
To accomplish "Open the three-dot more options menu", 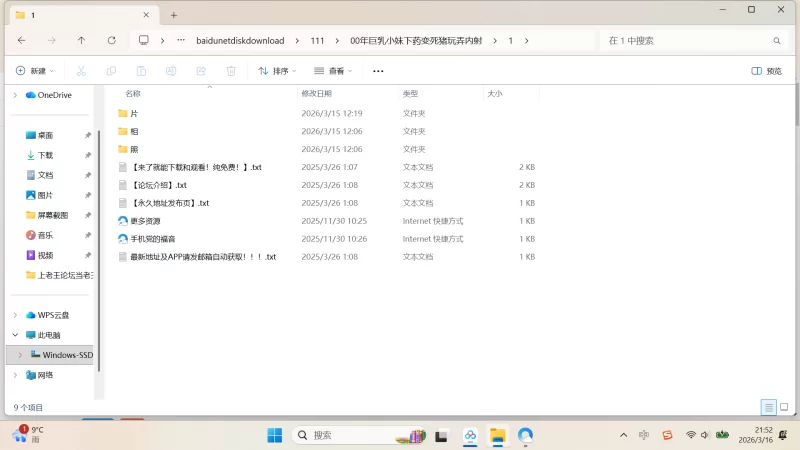I will pyautogui.click(x=378, y=71).
